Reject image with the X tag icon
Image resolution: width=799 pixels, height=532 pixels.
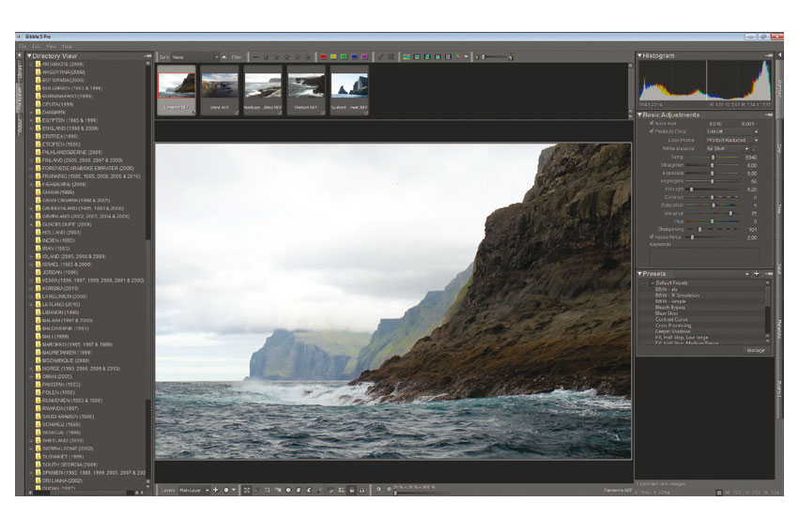coord(392,57)
